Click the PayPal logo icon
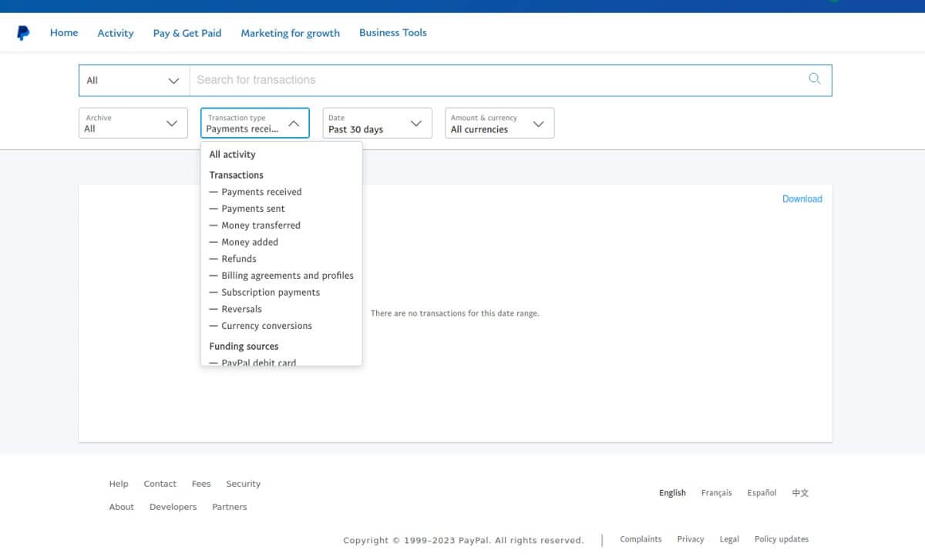This screenshot has height=560, width=925. [23, 33]
